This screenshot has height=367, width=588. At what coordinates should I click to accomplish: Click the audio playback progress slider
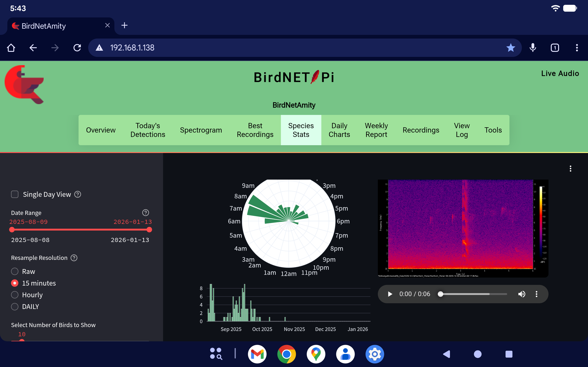[473, 294]
